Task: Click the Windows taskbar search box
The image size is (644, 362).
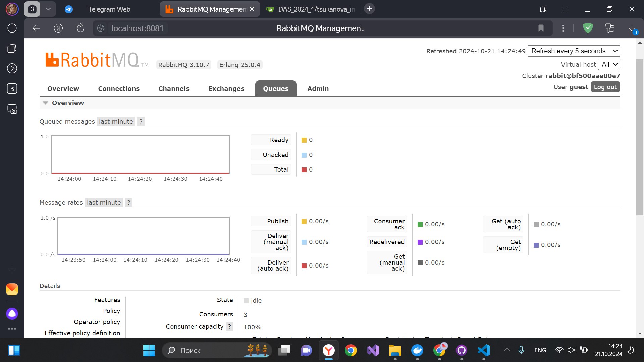Action: tap(217, 350)
